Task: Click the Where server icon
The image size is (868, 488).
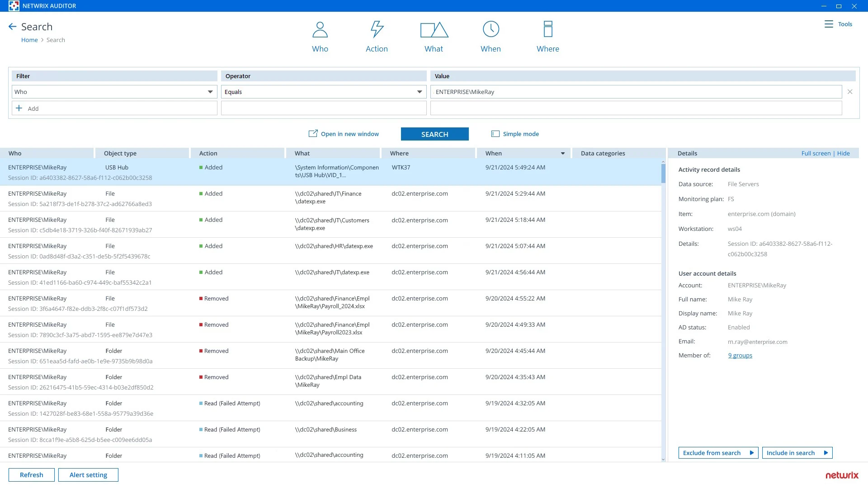Action: click(548, 29)
